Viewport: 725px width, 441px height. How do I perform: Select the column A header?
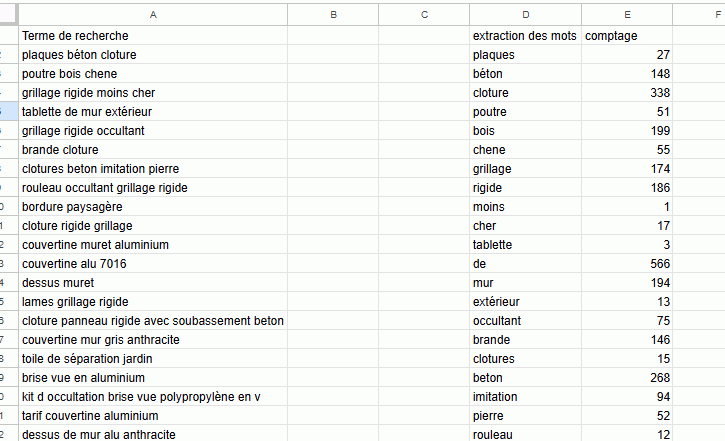(x=152, y=14)
